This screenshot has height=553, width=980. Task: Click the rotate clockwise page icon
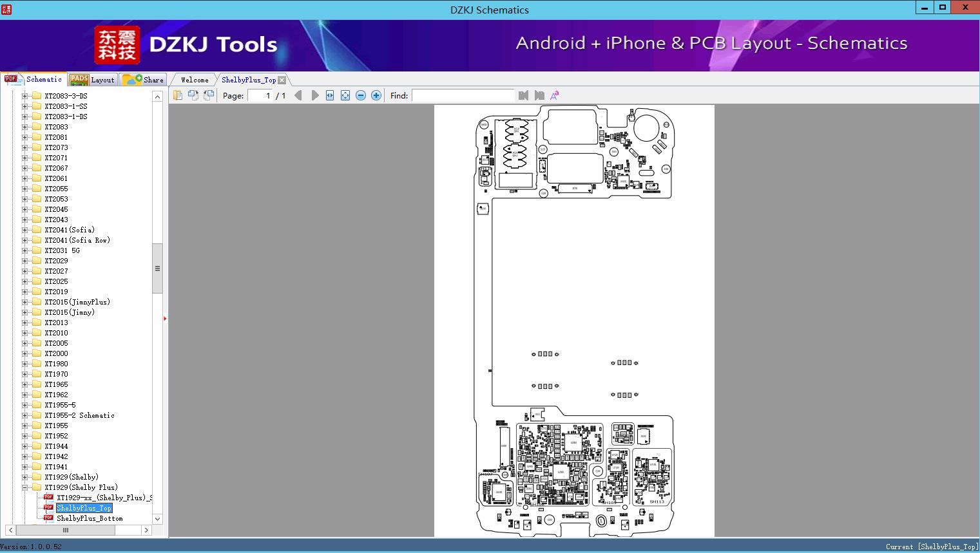click(x=209, y=95)
